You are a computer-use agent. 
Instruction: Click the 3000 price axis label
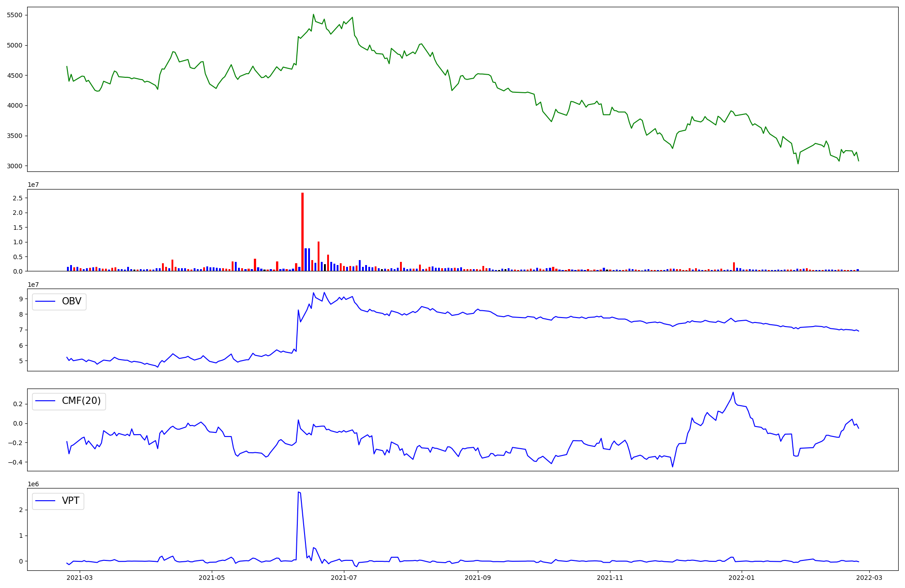15,166
